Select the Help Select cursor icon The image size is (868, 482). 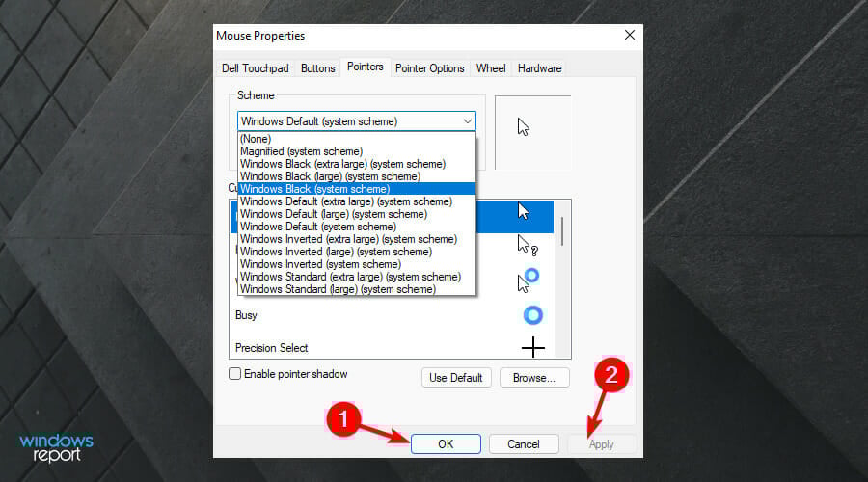click(x=527, y=245)
